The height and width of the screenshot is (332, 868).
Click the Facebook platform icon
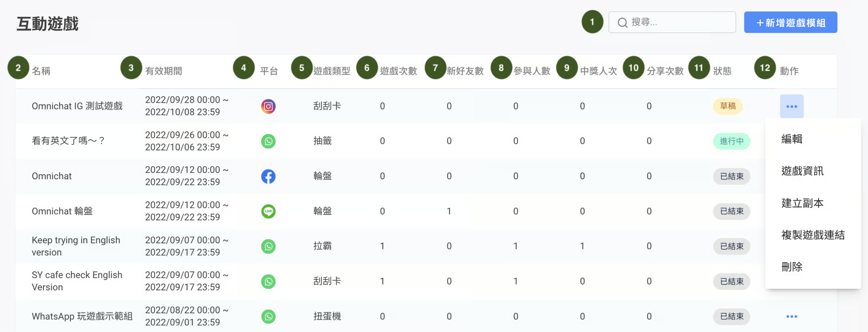tap(268, 176)
